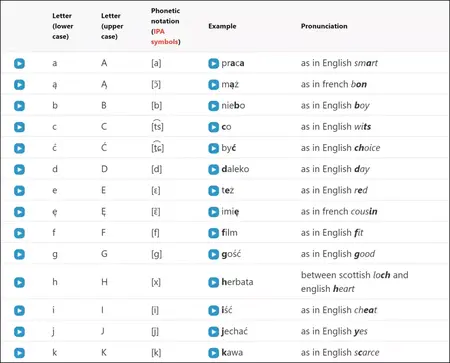This screenshot has width=450, height=363.
Task: Play the audio for letter e
Action: [19, 191]
